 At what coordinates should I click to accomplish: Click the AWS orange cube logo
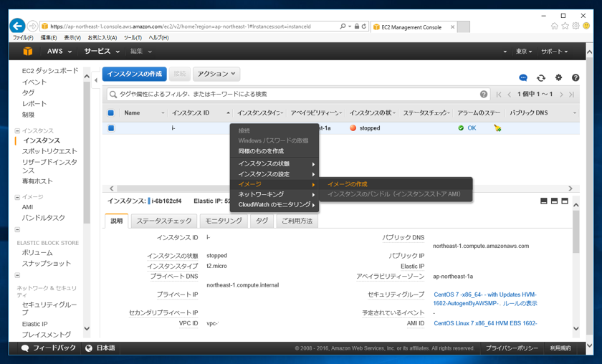tap(28, 51)
